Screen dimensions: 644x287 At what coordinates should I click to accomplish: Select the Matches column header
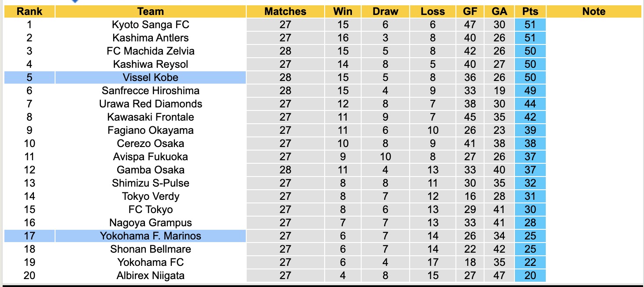285,11
